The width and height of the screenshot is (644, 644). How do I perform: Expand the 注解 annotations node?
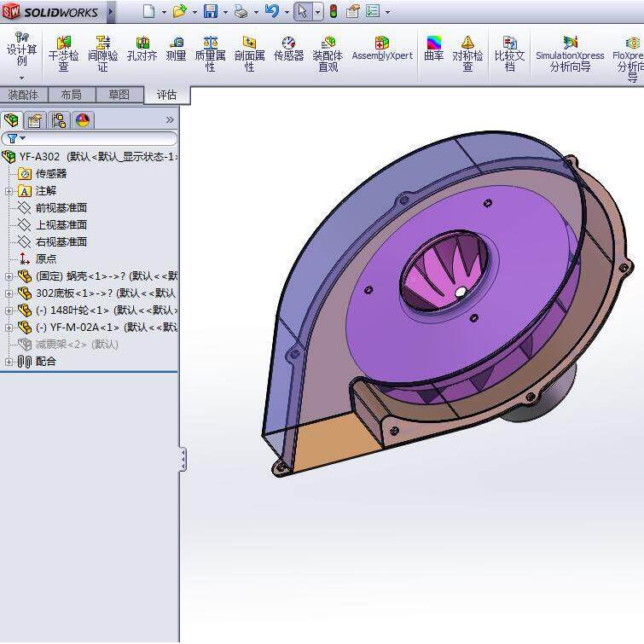pos(9,191)
